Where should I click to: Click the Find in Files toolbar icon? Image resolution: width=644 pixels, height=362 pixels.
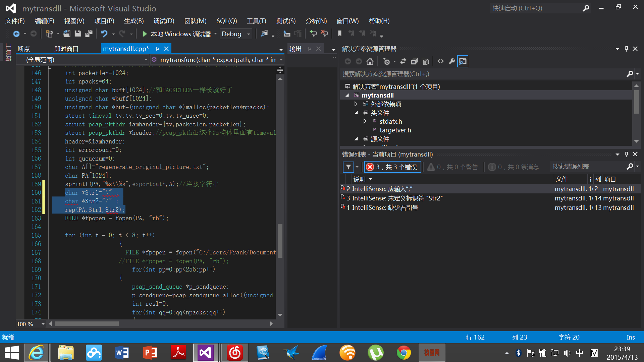[x=265, y=34]
